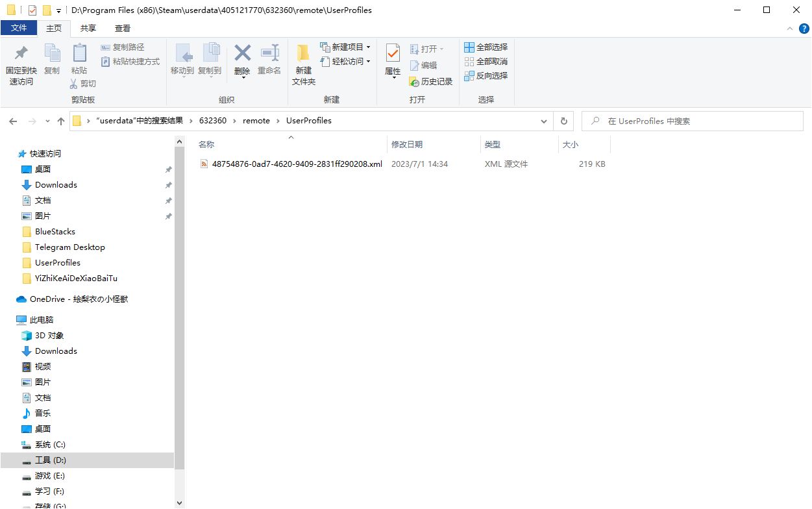Open History for the selected file
This screenshot has height=509, width=812.
[433, 81]
